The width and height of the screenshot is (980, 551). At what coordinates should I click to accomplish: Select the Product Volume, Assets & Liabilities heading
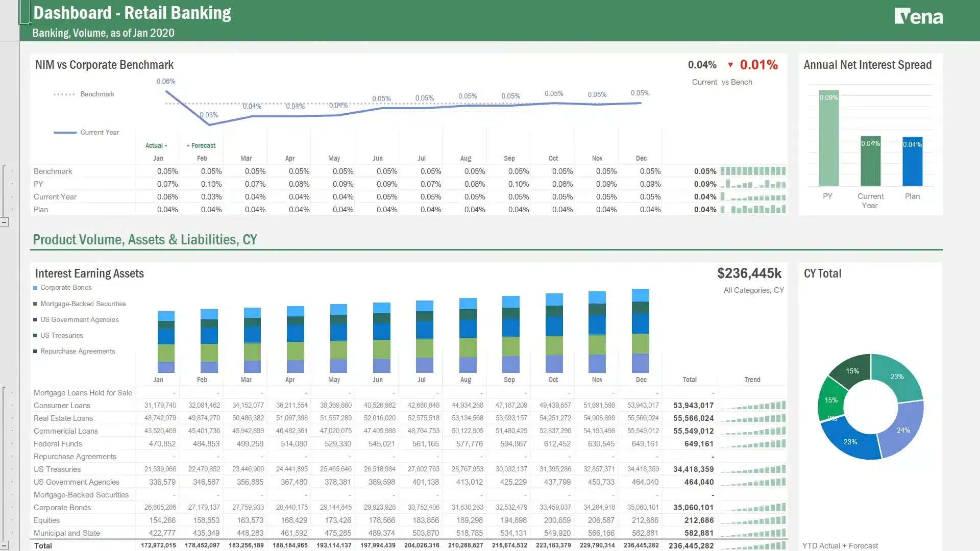pos(145,239)
